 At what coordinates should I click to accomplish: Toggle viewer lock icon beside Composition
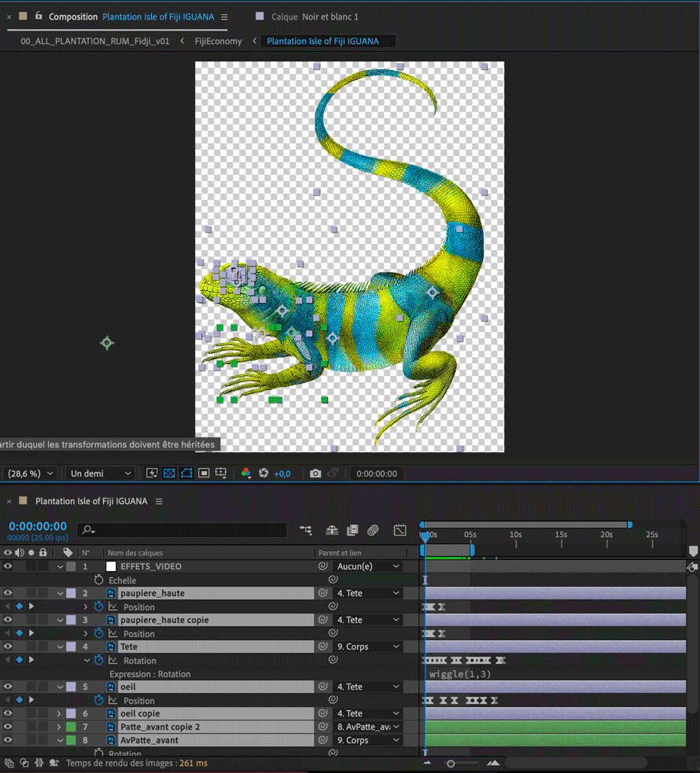pos(39,16)
